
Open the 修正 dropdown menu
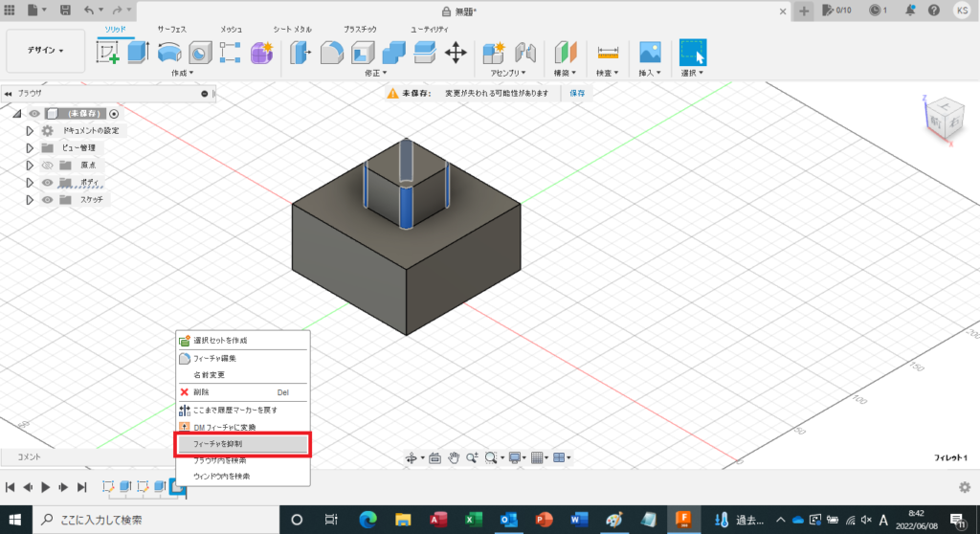click(x=376, y=73)
